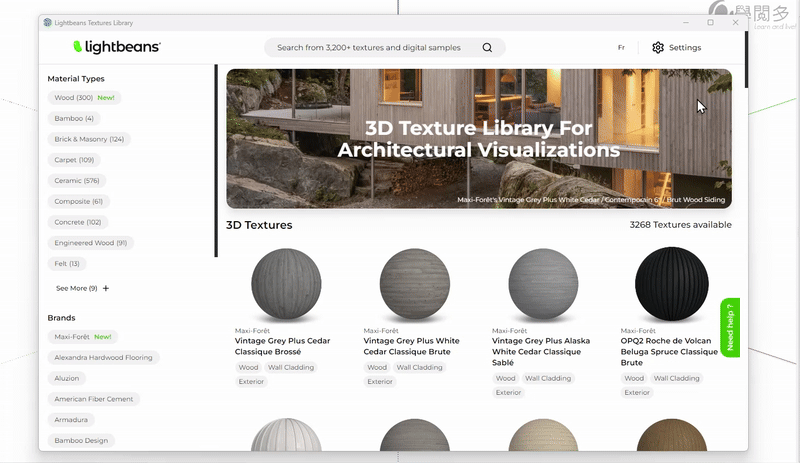Filter by Concrete (102) material type
This screenshot has width=800, height=463.
[78, 222]
